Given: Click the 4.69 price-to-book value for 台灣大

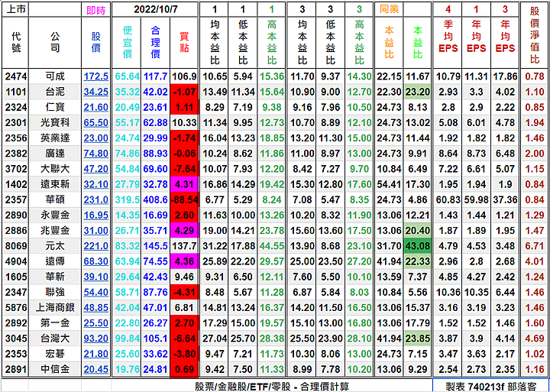Looking at the screenshot, I should click(535, 339).
